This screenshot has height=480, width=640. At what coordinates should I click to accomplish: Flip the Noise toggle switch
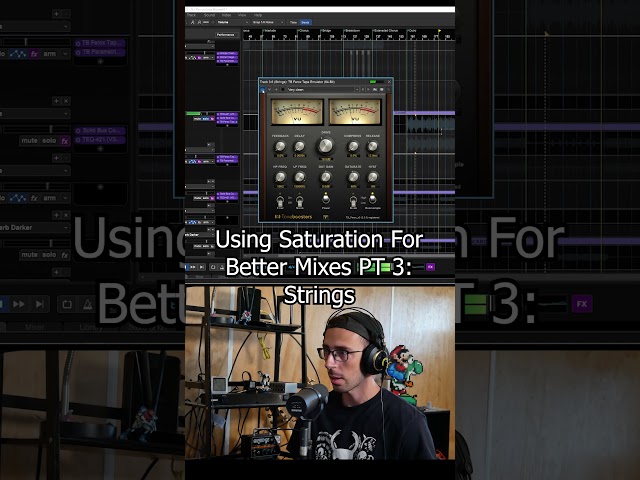(299, 201)
